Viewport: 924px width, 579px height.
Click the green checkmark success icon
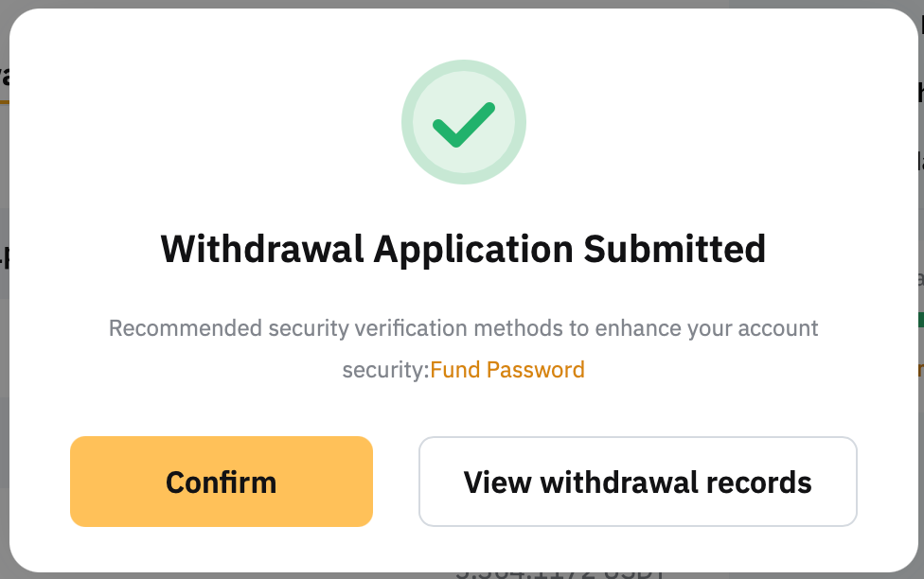tap(464, 125)
